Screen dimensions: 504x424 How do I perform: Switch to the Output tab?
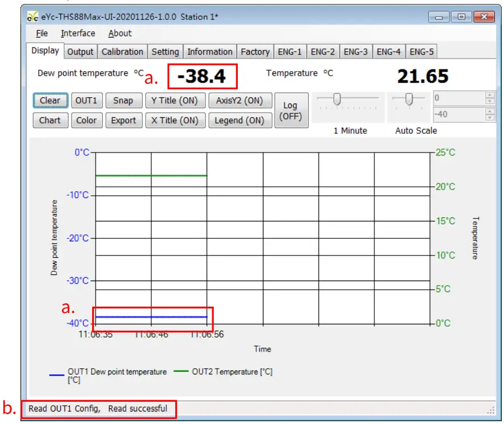[x=80, y=52]
